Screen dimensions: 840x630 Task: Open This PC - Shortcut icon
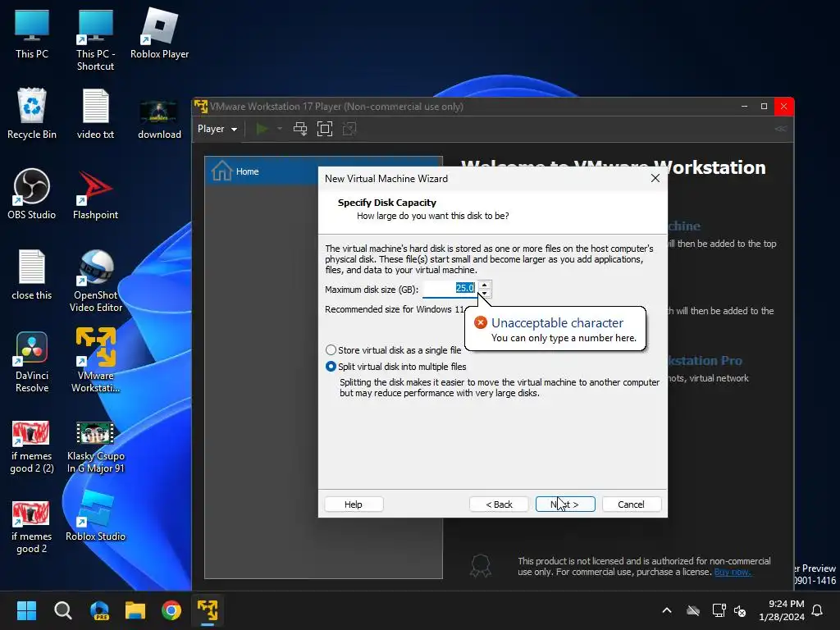(95, 39)
